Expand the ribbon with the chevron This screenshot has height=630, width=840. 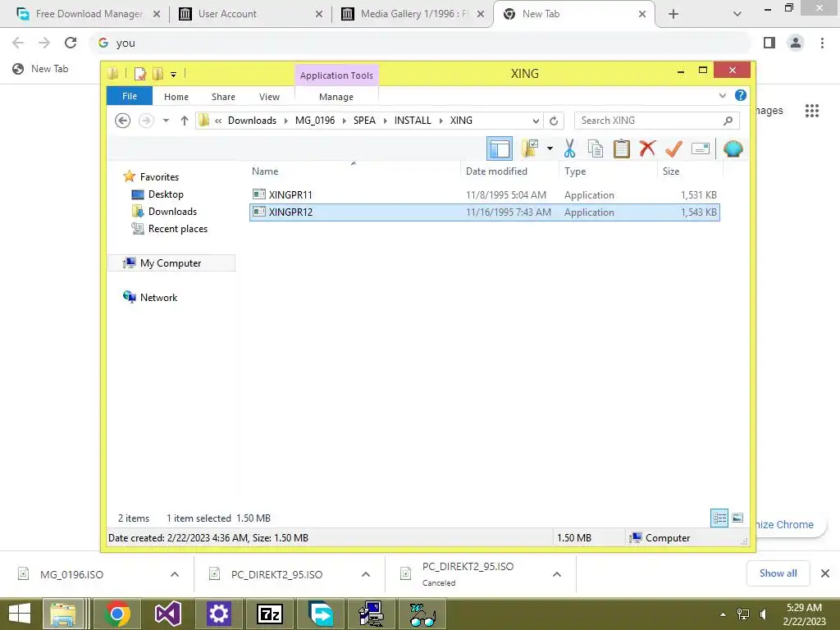[722, 95]
